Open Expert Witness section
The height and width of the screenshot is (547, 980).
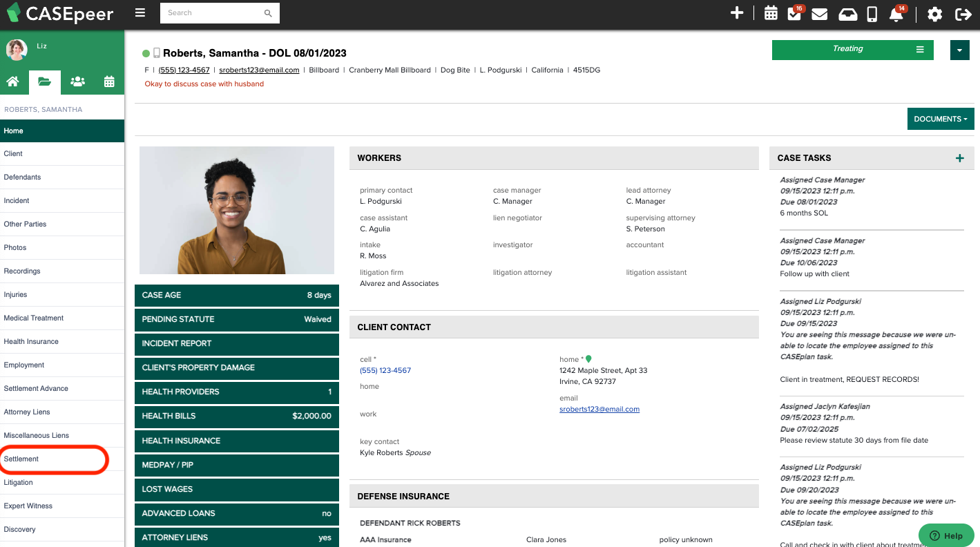point(62,506)
